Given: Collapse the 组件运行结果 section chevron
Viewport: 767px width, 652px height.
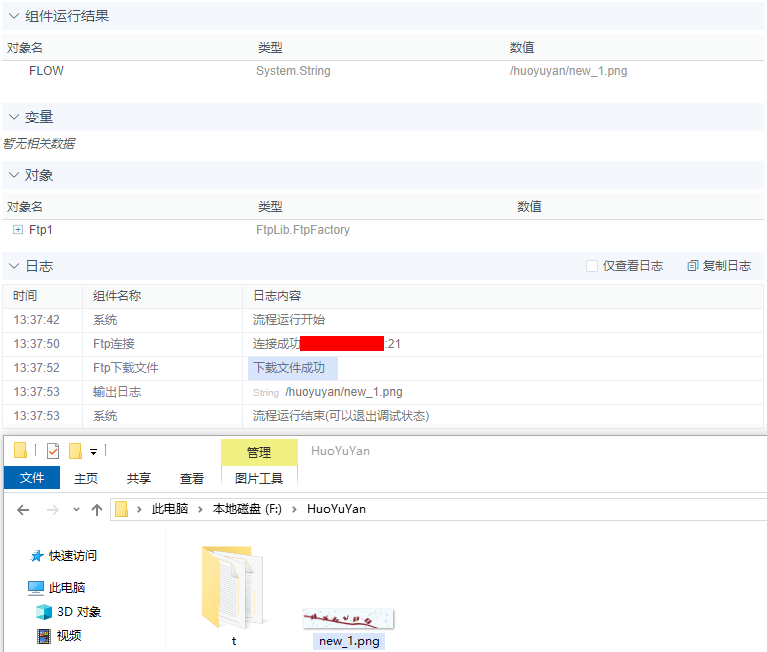Looking at the screenshot, I should click(x=14, y=16).
